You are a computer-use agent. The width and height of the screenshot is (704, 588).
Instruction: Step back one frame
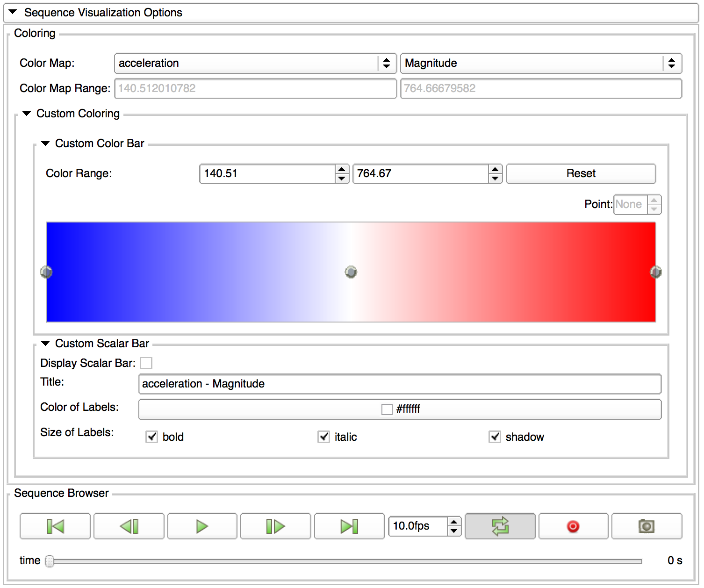[129, 526]
